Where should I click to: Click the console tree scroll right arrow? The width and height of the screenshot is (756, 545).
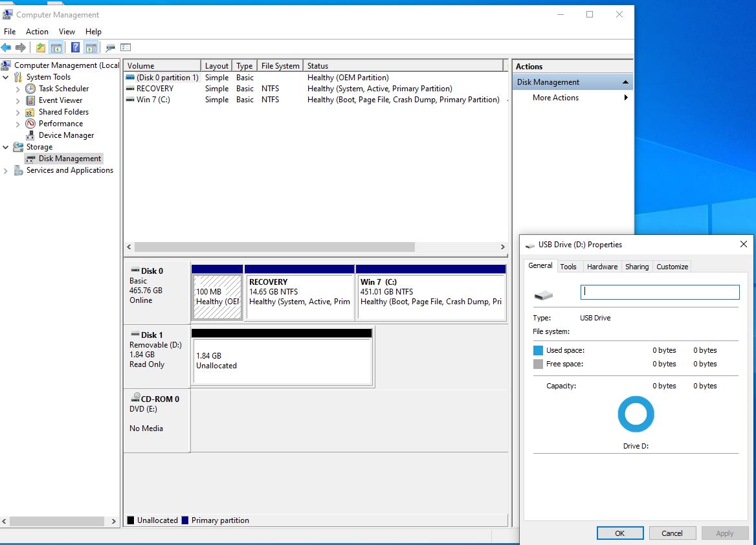point(114,521)
